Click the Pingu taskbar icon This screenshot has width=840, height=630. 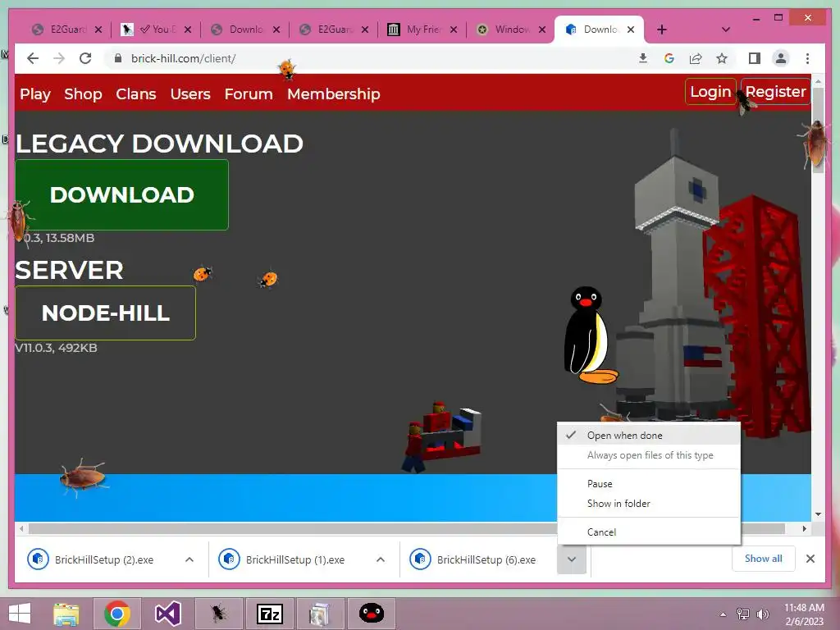tap(372, 614)
